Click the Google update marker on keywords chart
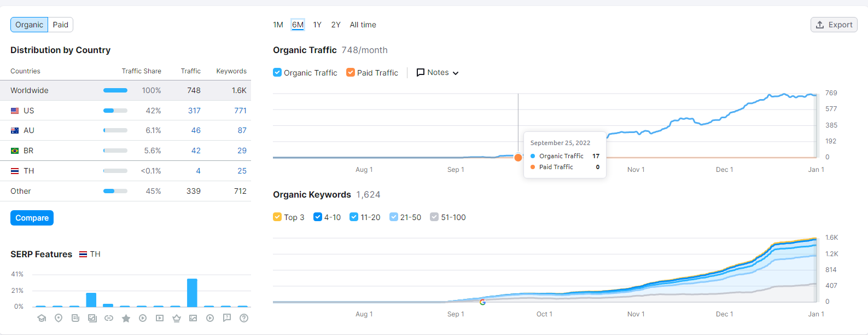868x335 pixels. point(482,302)
